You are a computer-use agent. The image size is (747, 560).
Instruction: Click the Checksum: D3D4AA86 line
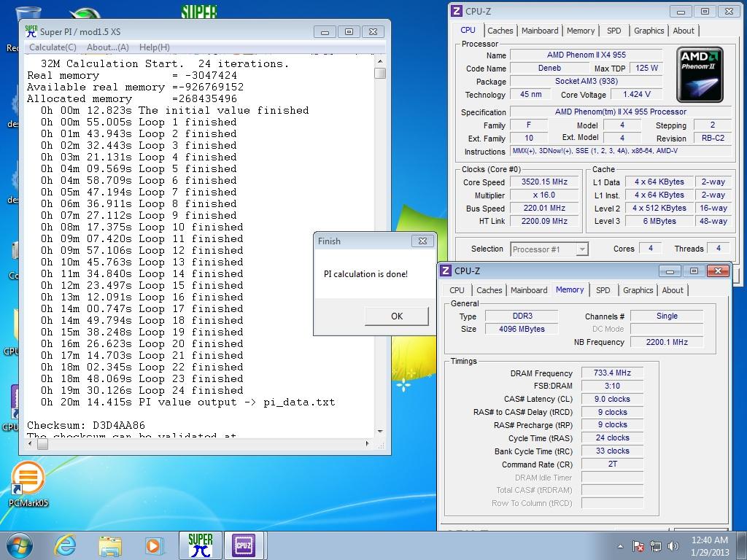click(x=86, y=425)
